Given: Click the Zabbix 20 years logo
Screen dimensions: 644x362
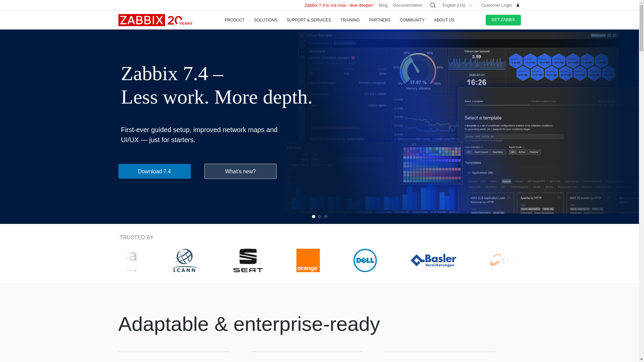Looking at the screenshot, I should 155,20.
